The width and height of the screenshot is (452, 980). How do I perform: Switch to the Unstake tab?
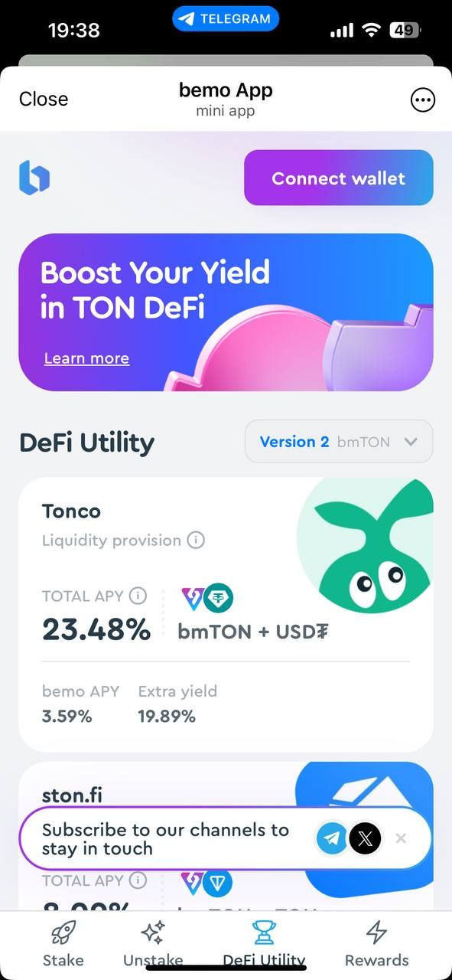point(153,944)
